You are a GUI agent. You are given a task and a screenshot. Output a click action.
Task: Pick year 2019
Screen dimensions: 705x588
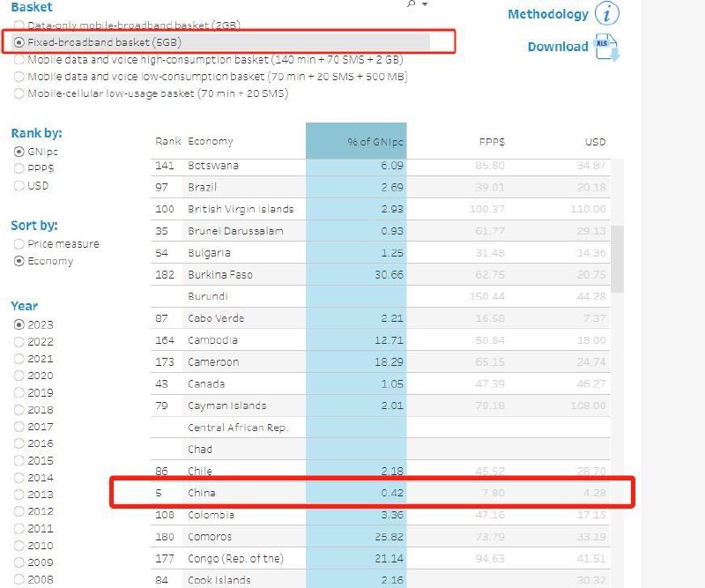tap(33, 392)
